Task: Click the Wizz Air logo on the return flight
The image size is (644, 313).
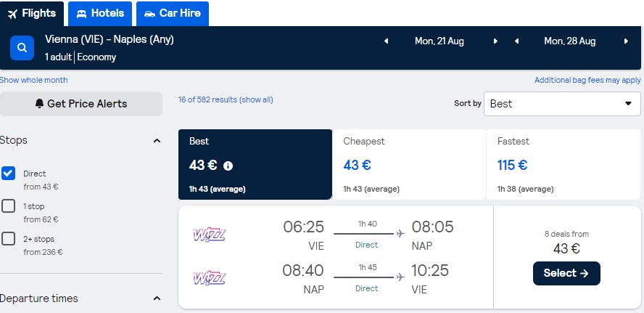Action: (x=210, y=278)
